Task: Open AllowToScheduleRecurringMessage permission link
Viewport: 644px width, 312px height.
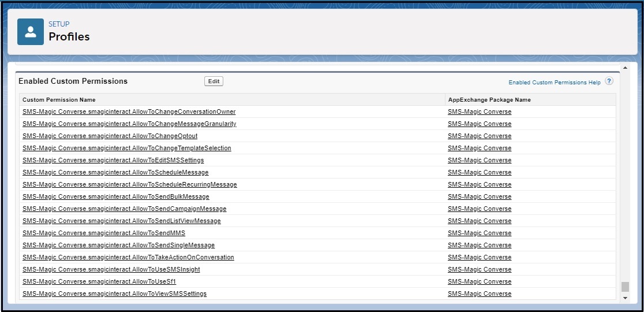Action: point(130,184)
